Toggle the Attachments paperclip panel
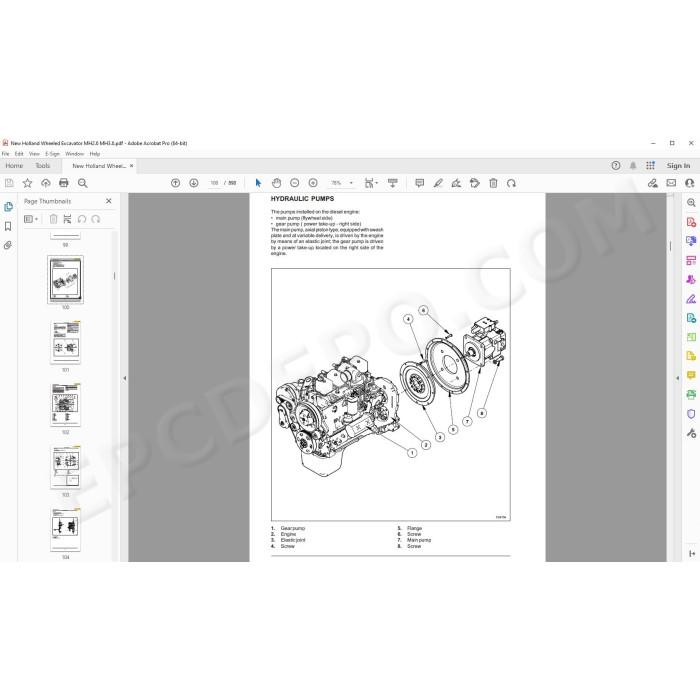This screenshot has height=700, width=700. point(8,245)
